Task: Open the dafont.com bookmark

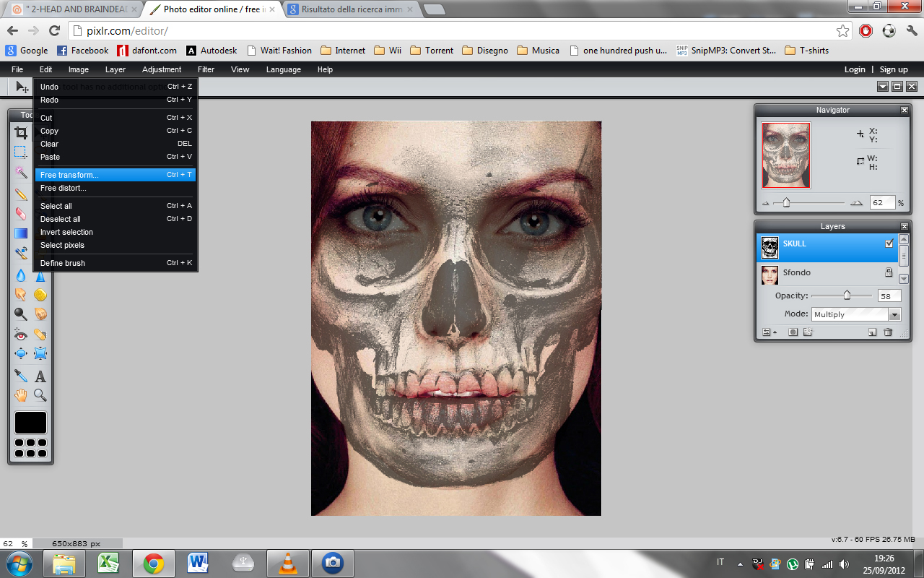Action: tap(147, 51)
